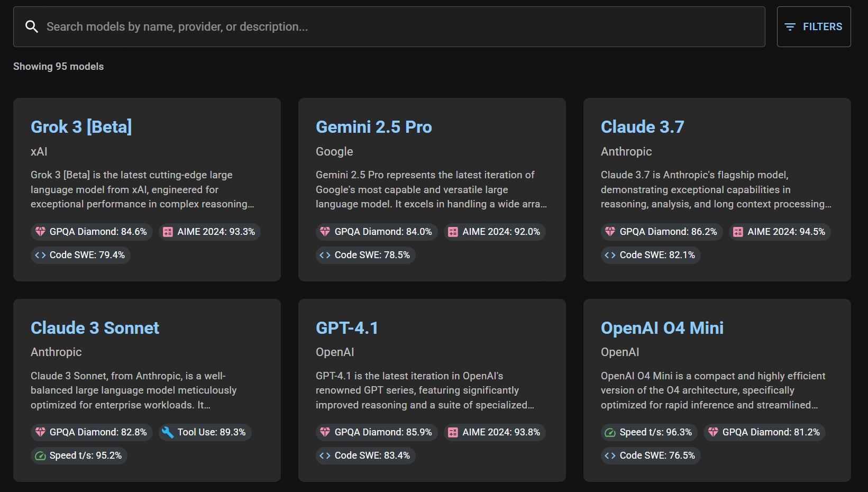Screen dimensions: 868x492
Task: Click the math icon on Gemini 2.5 Pro's AIME badge
Action: (x=453, y=231)
